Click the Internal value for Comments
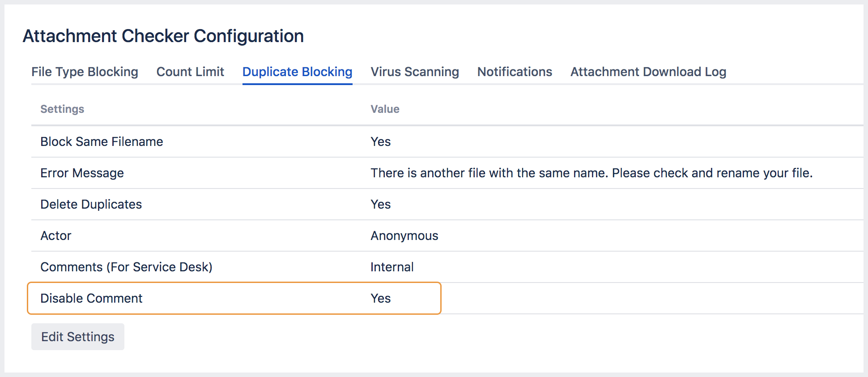Image resolution: width=868 pixels, height=377 pixels. [x=392, y=267]
